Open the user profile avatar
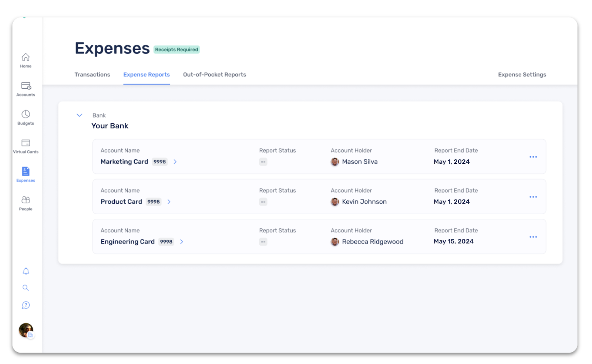Viewport: 592px width, 364px height. click(x=26, y=330)
